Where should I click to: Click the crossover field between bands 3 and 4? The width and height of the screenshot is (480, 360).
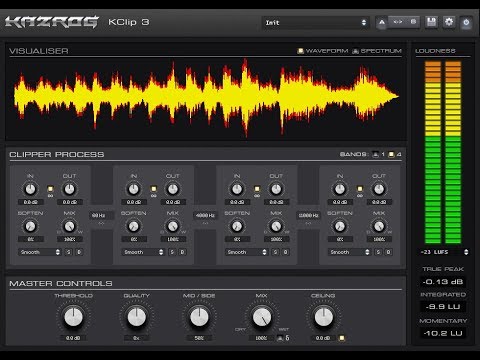click(x=308, y=215)
